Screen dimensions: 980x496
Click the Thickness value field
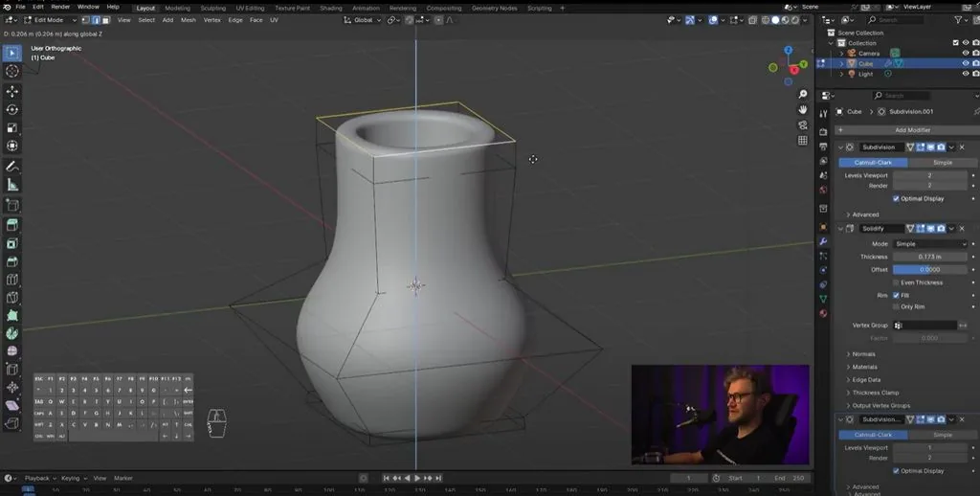tap(929, 257)
